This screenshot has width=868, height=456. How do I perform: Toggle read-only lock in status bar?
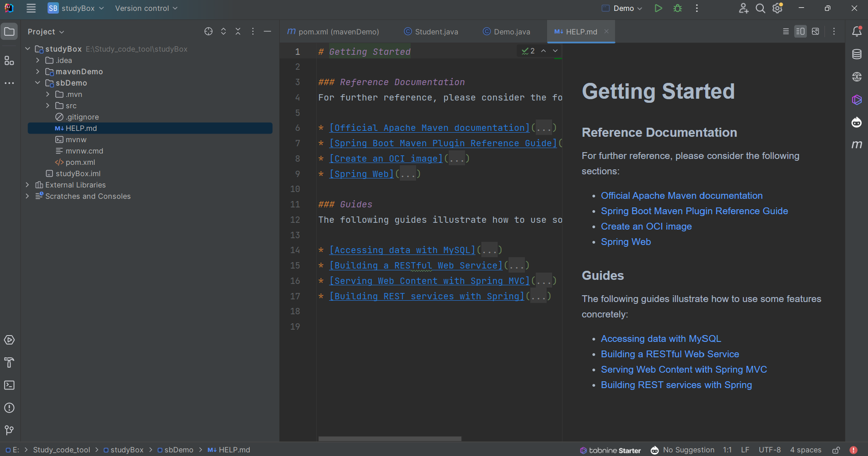(836, 450)
